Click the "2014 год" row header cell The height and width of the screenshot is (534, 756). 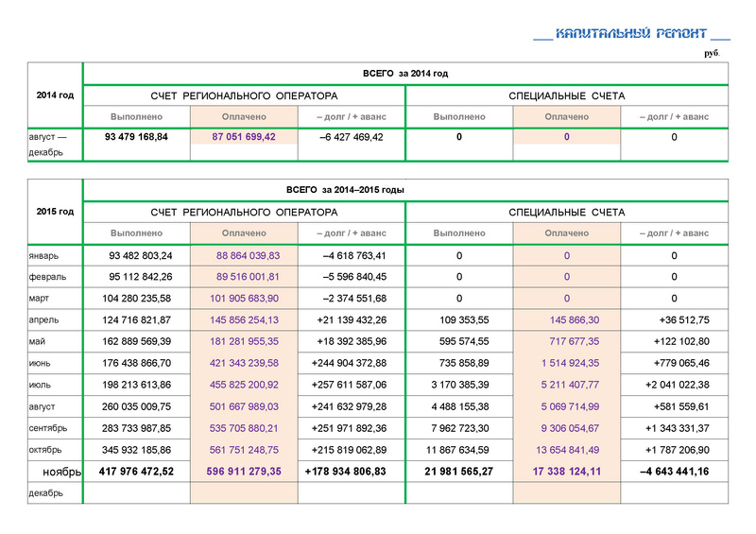click(x=55, y=95)
